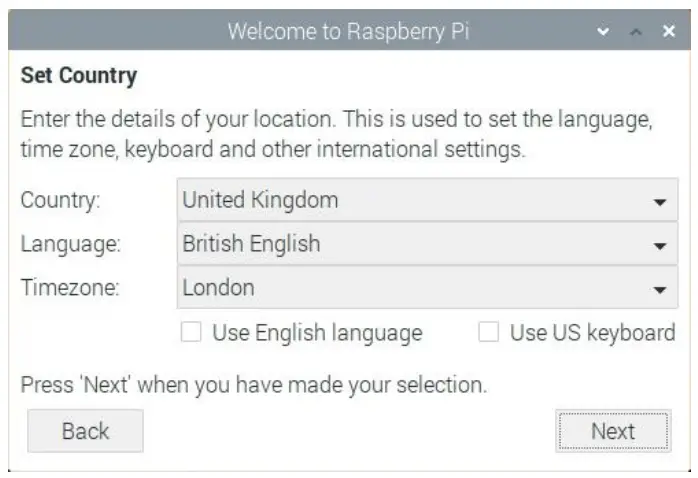Expand the Country dropdown arrow
Viewport: 698px width, 478px height.
click(659, 201)
